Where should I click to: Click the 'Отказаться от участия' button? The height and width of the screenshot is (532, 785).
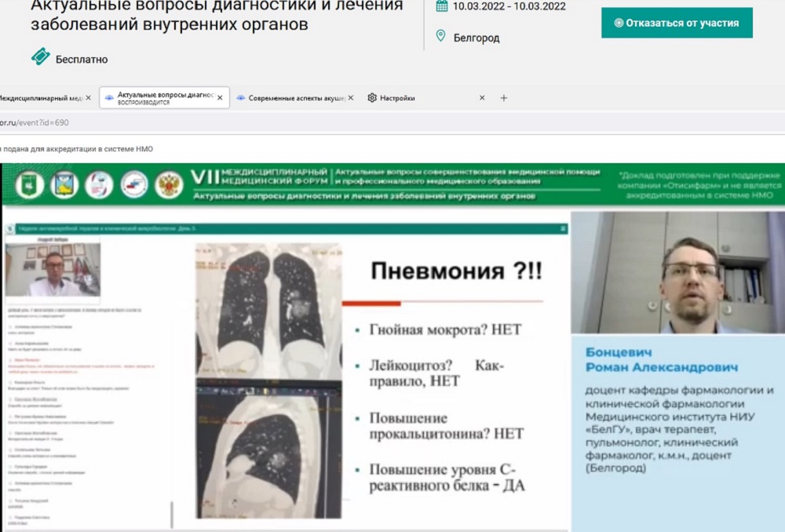[x=677, y=23]
